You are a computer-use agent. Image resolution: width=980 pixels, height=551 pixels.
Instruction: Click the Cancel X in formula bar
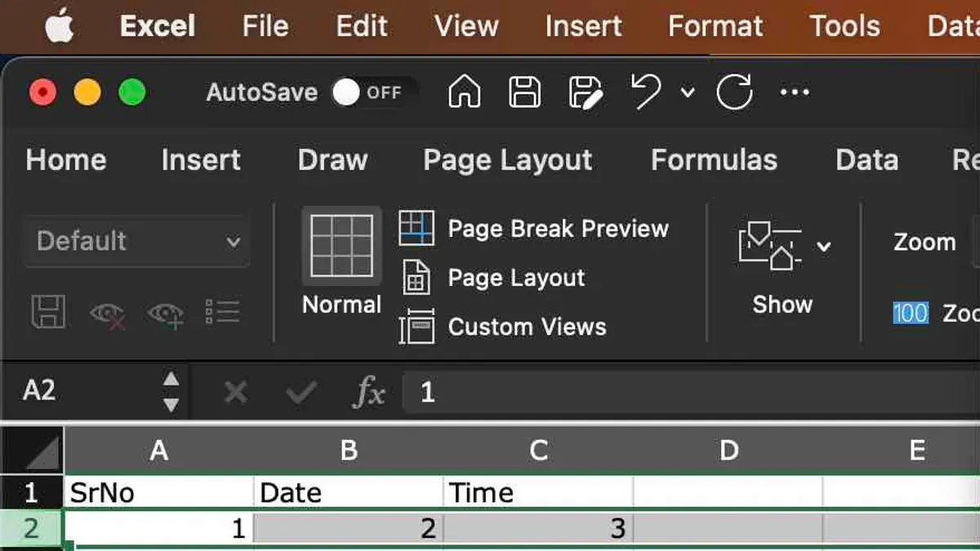tap(235, 393)
